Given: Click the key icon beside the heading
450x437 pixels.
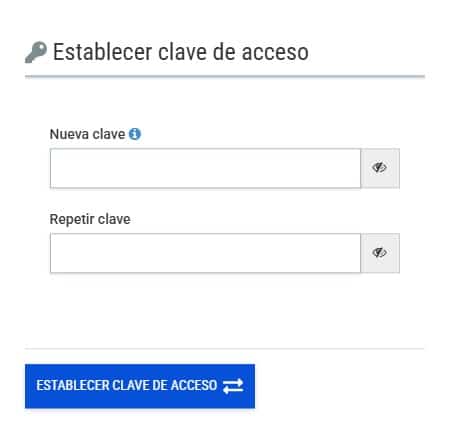Looking at the screenshot, I should click(36, 52).
